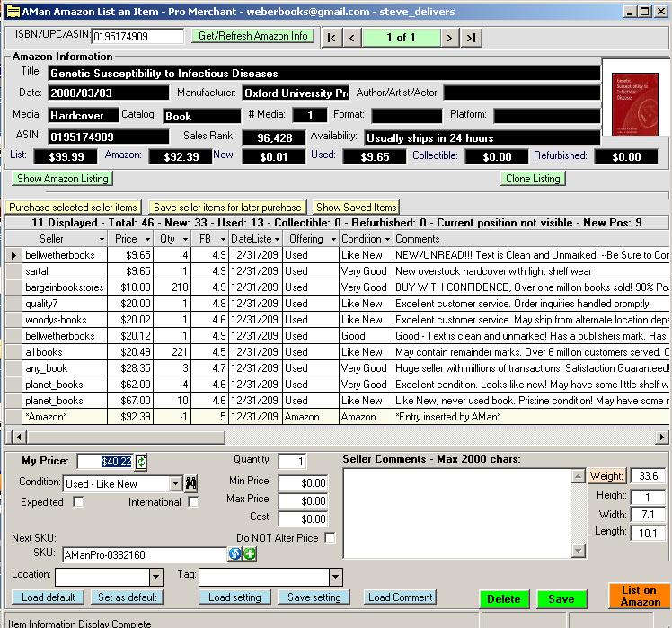Click horizontal scrollbar right arrow of seller table
Screen dimensions: 672x628
(662, 438)
